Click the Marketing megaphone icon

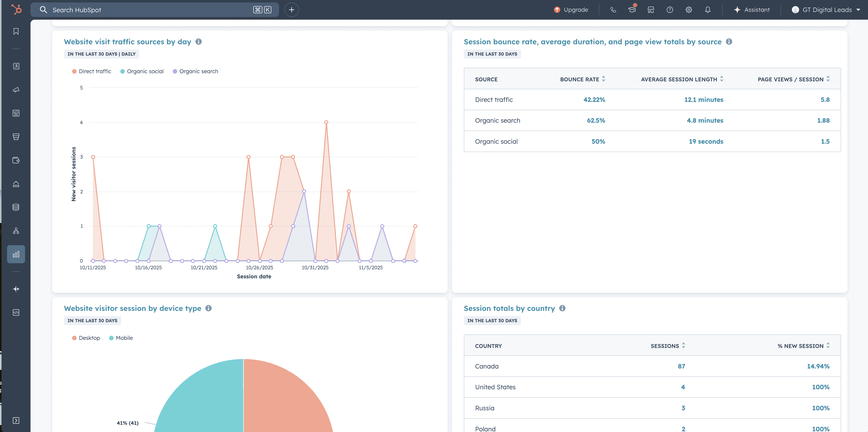click(x=16, y=90)
